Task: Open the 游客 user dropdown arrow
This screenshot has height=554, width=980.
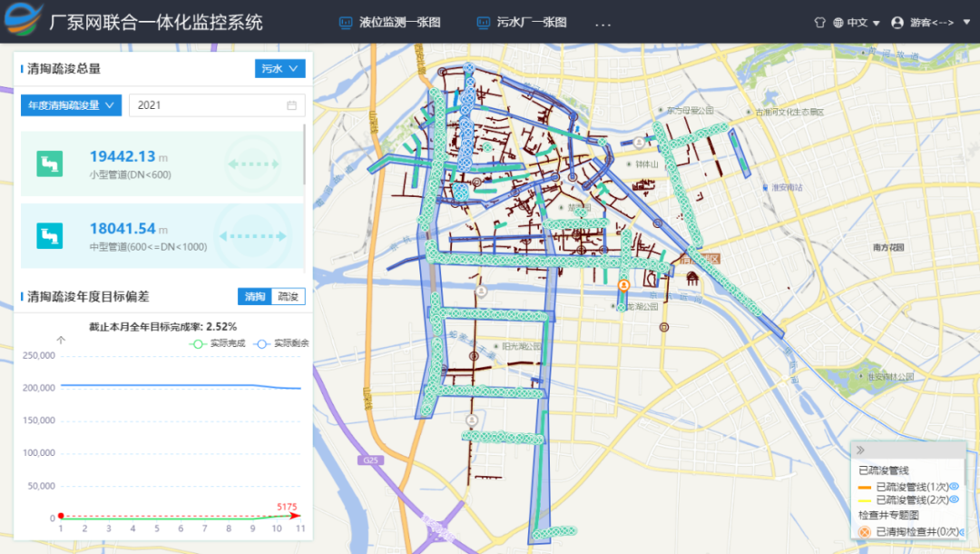Action: 965,23
